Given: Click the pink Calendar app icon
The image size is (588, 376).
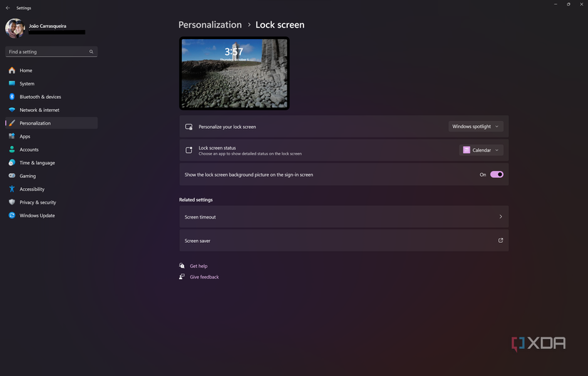Looking at the screenshot, I should point(467,150).
